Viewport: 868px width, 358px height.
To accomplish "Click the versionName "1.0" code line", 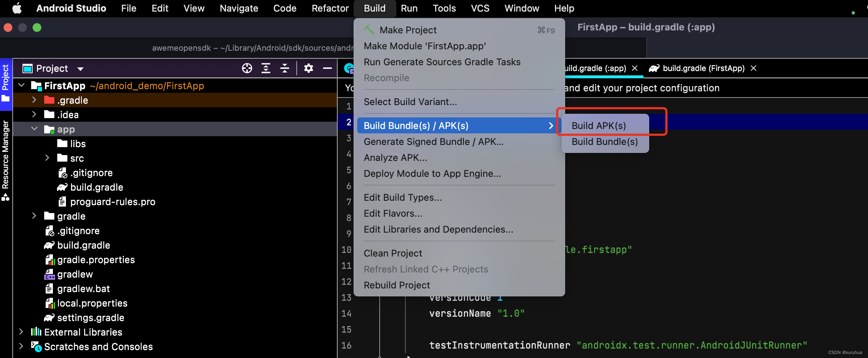I will tap(477, 313).
